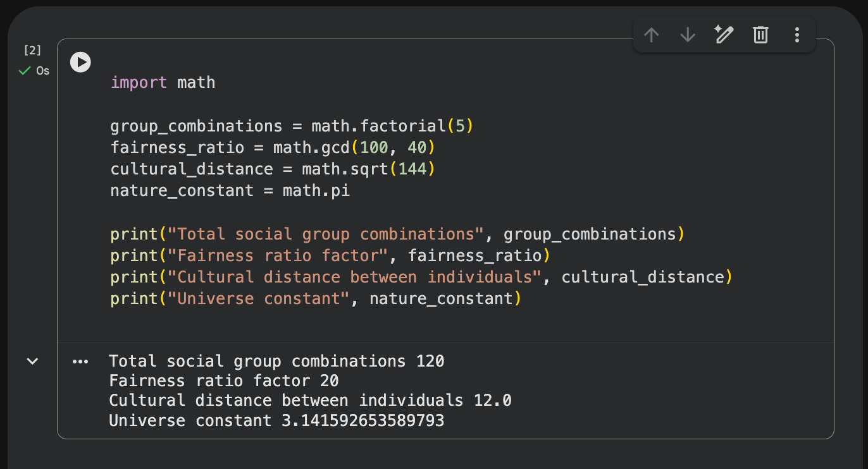
Task: Open the three-dot more cell actions menu
Action: pyautogui.click(x=797, y=35)
